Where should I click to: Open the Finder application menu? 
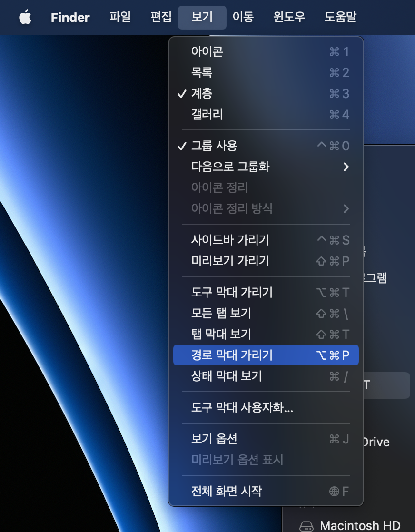click(x=70, y=17)
